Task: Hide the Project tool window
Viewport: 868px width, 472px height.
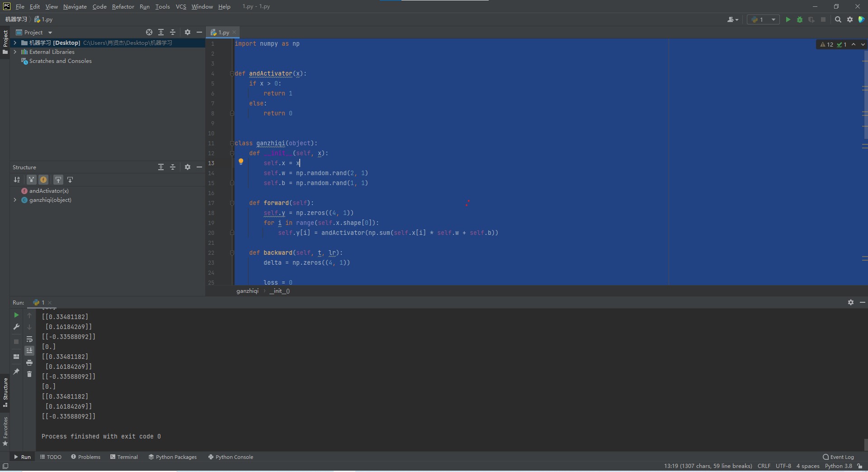Action: pyautogui.click(x=199, y=32)
